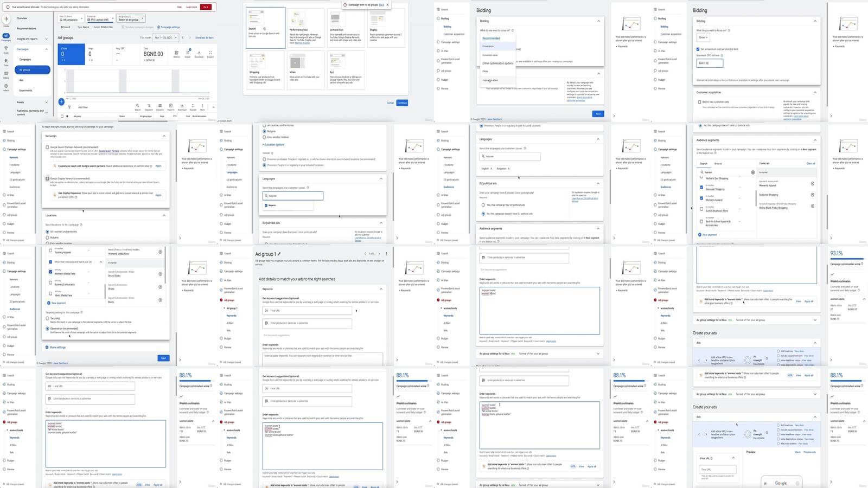Click the Columns icon in the table toolbar
The image size is (868, 488).
tap(160, 106)
